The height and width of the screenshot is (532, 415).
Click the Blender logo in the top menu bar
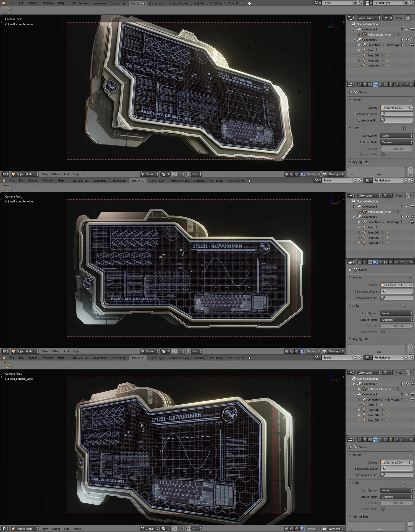(4, 3)
